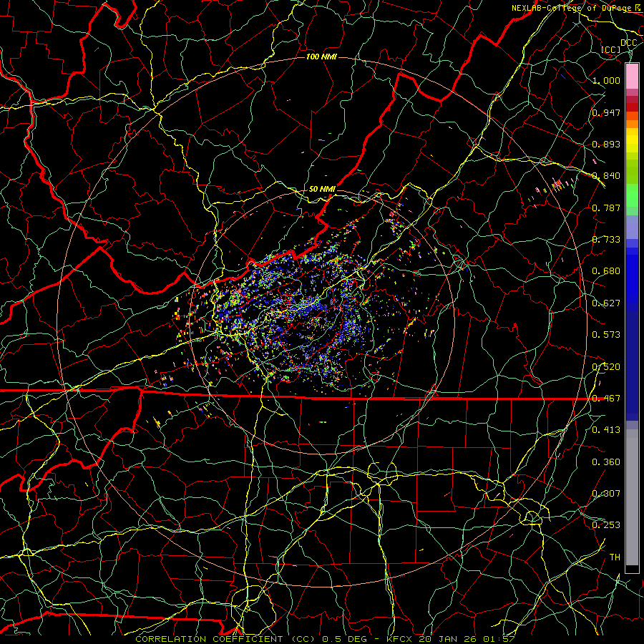The height and width of the screenshot is (644, 644).
Task: Pick the bright green color bar segment
Action: (x=632, y=195)
